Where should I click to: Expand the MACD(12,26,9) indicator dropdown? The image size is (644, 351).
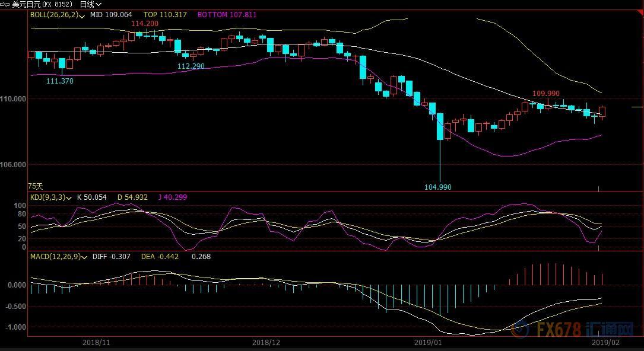85,257
